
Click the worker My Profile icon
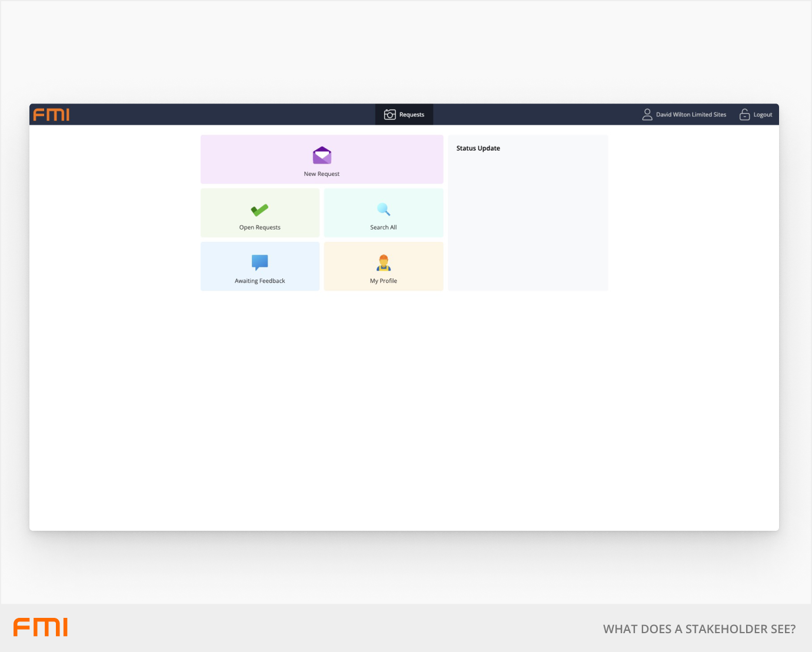click(384, 263)
